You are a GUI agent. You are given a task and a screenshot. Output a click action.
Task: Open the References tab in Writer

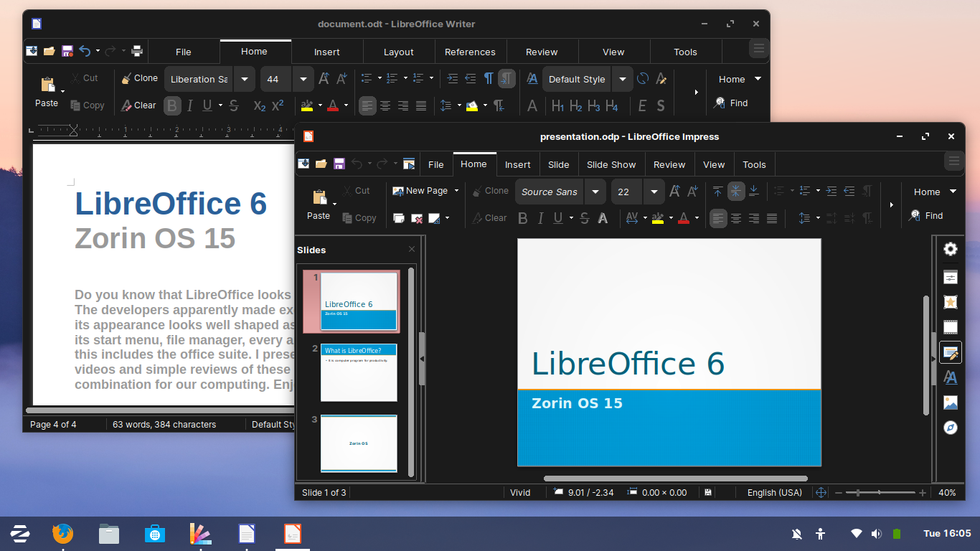click(x=470, y=52)
